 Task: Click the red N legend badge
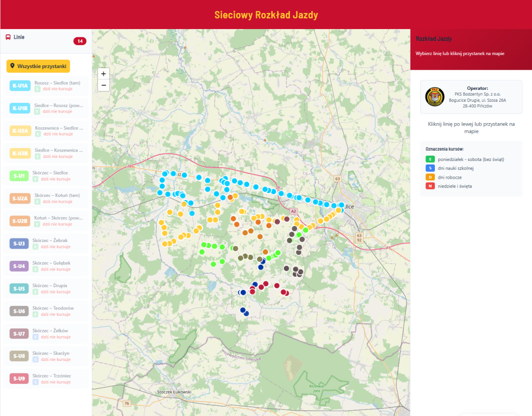pos(430,186)
